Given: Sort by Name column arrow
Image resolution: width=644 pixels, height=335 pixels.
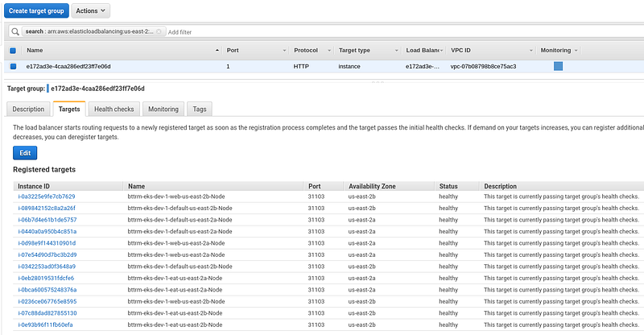Looking at the screenshot, I should tap(217, 51).
